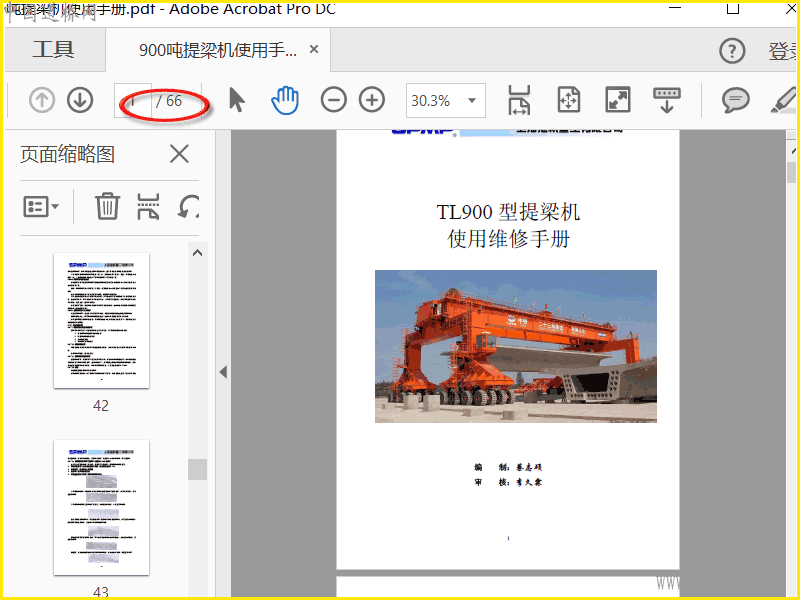
Task: Close the 900吨提梁机使用手册 document tab
Action: point(314,49)
